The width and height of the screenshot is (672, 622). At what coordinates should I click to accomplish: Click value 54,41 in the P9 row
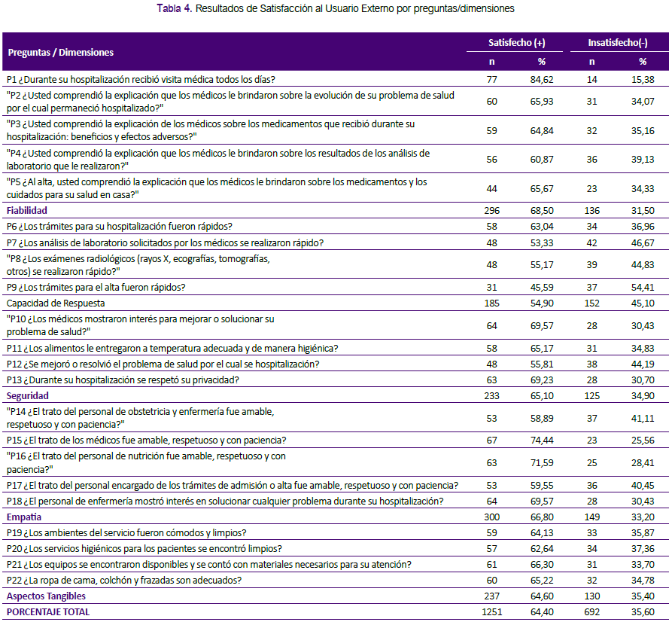coord(643,288)
